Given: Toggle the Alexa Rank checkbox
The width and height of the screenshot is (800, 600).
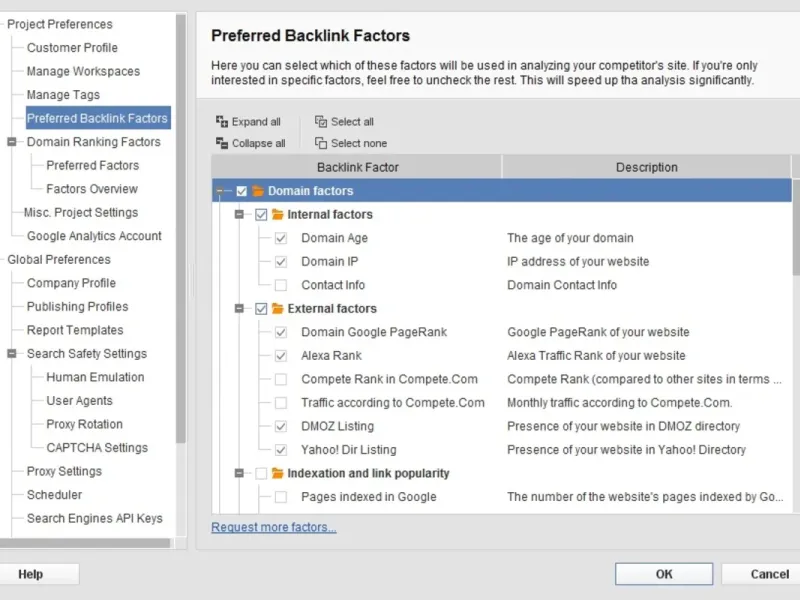Looking at the screenshot, I should pyautogui.click(x=281, y=356).
